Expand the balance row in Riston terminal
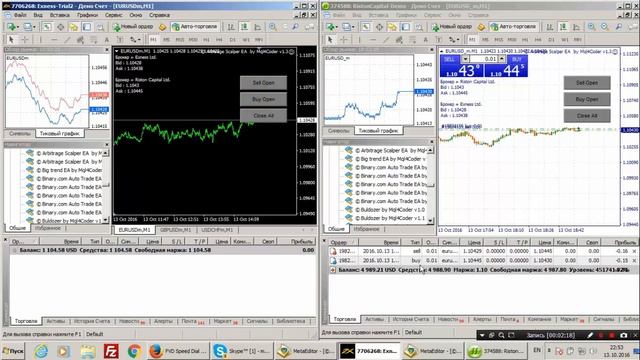This screenshot has height=360, width=640. pyautogui.click(x=333, y=270)
